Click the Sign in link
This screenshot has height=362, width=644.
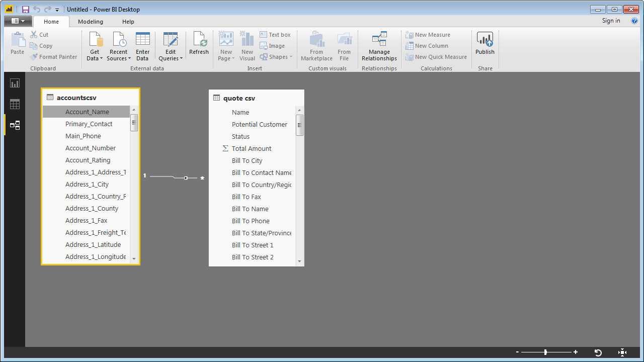(x=611, y=21)
